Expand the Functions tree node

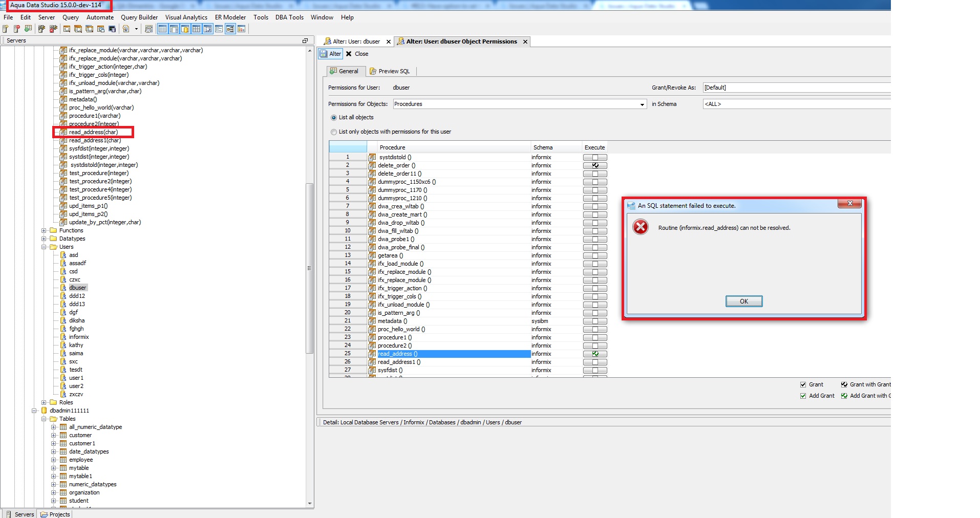(x=44, y=230)
